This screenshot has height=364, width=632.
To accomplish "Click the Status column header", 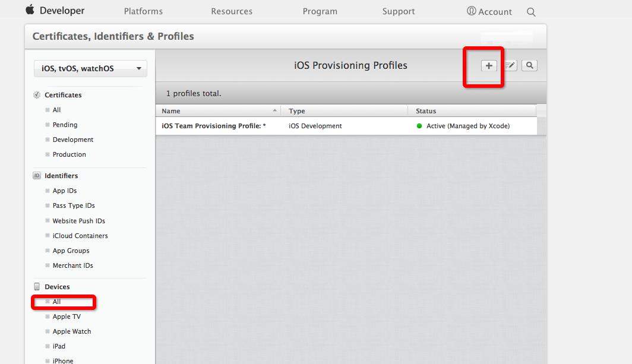I will pos(426,111).
